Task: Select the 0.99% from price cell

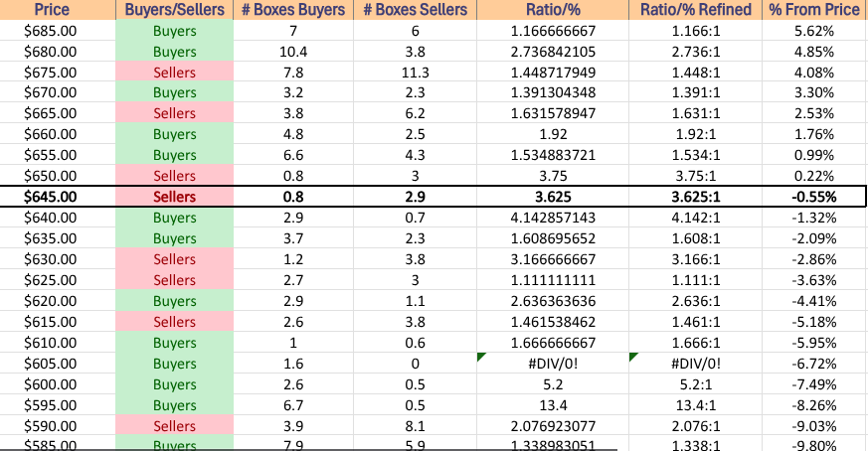Action: coord(815,155)
